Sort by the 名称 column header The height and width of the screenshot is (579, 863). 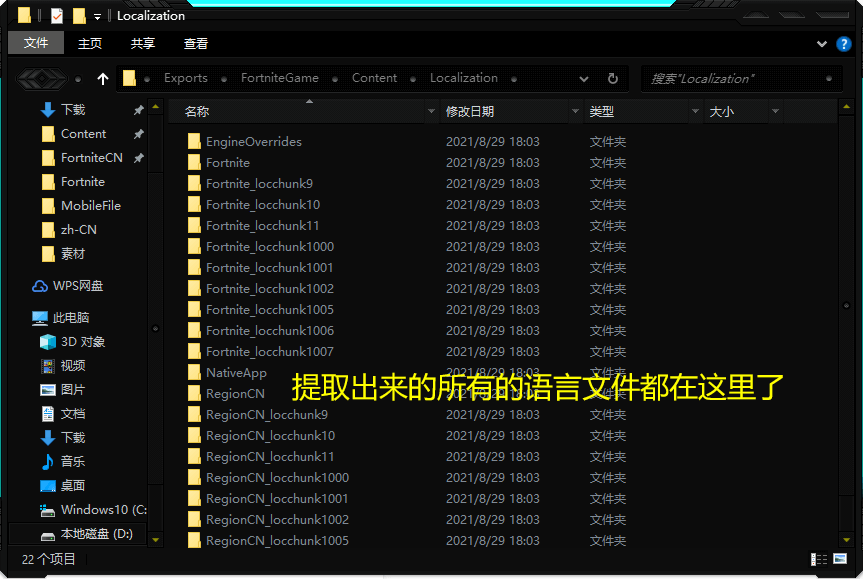pos(196,112)
